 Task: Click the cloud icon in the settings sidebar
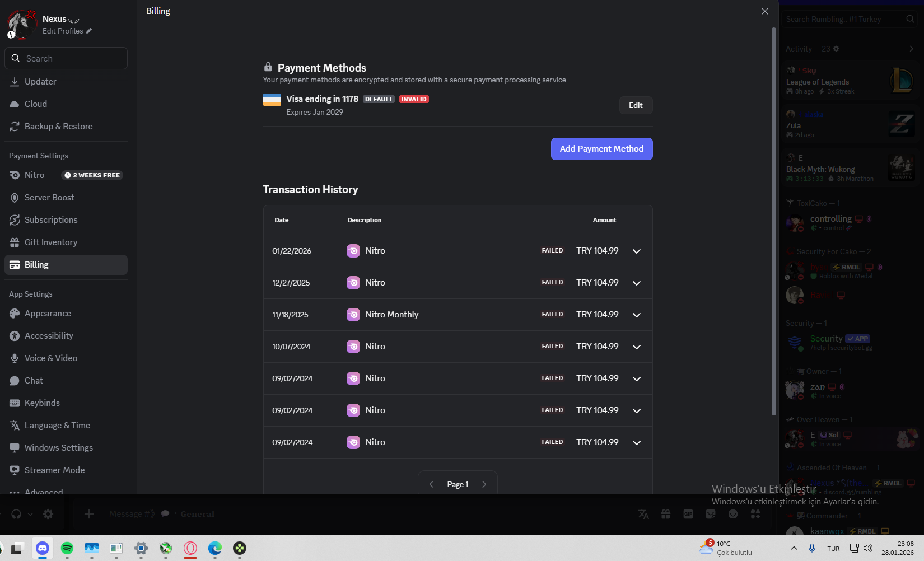point(15,104)
